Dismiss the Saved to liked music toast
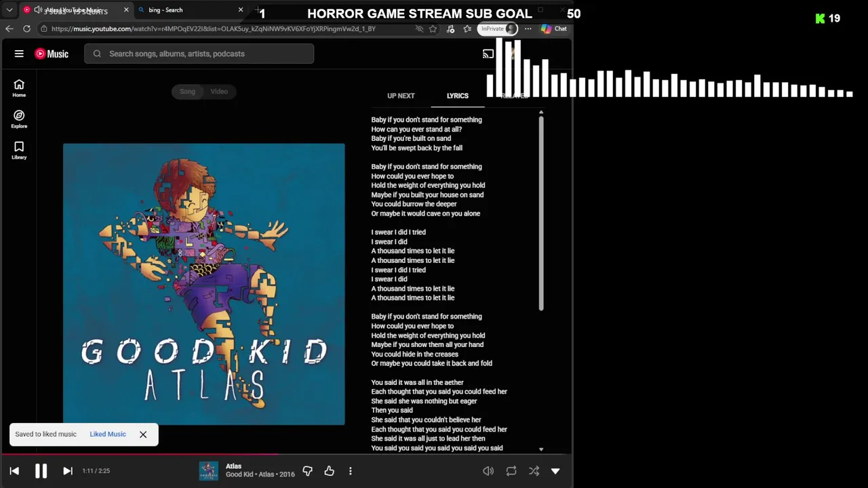The image size is (868, 488). (x=143, y=434)
